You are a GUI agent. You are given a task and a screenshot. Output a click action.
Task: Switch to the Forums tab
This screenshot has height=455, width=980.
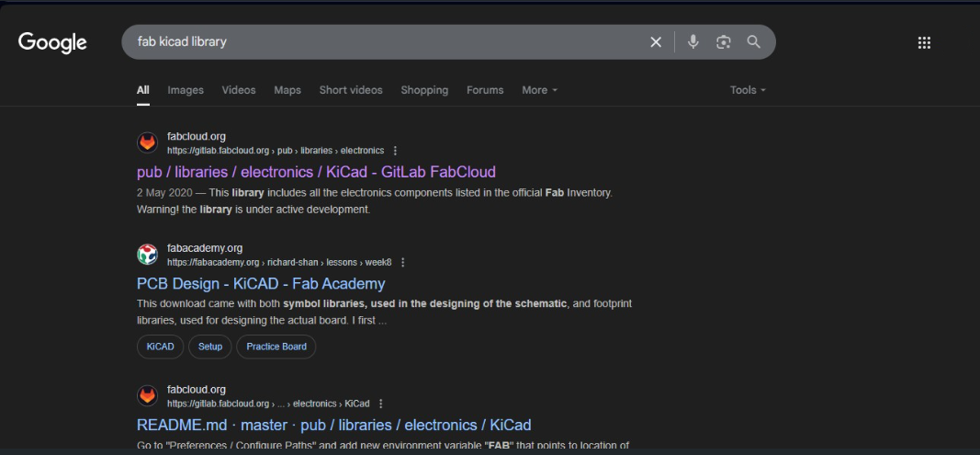tap(485, 90)
